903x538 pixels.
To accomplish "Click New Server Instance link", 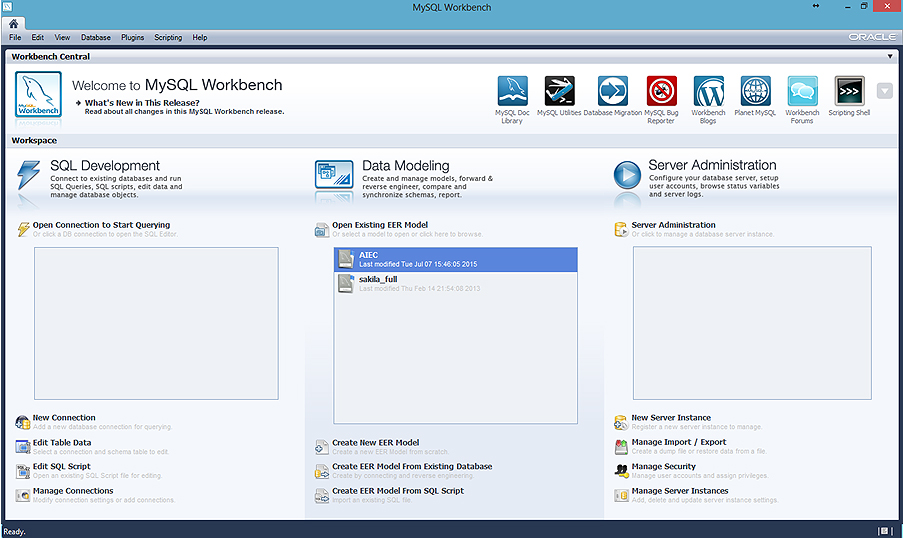I will (671, 418).
